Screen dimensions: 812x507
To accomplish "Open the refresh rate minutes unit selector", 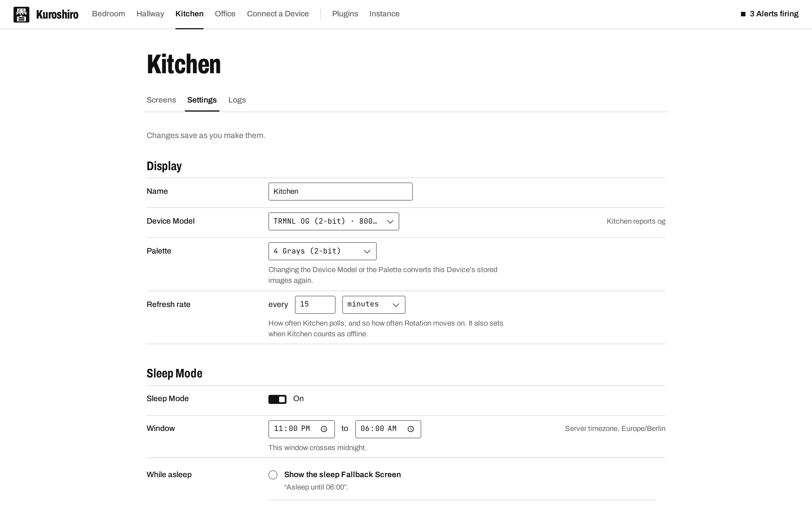I will [x=374, y=304].
